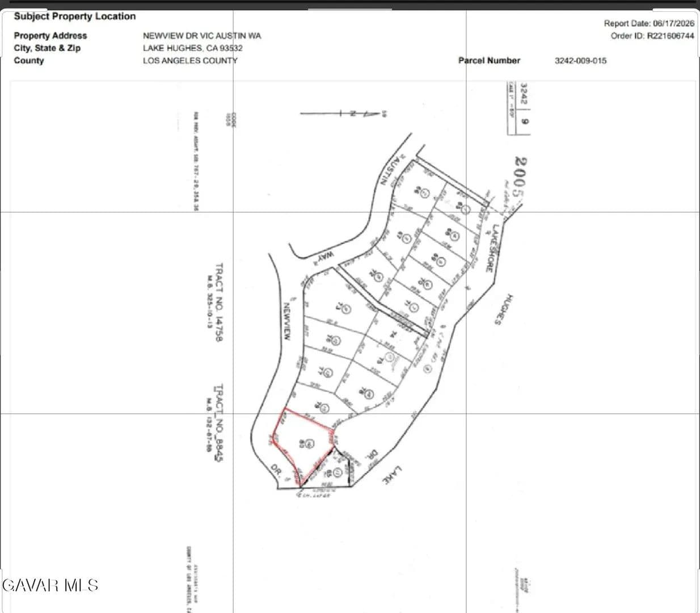The width and height of the screenshot is (700, 613).
Task: Select parcel number value '3242-009-015'
Action: click(580, 60)
